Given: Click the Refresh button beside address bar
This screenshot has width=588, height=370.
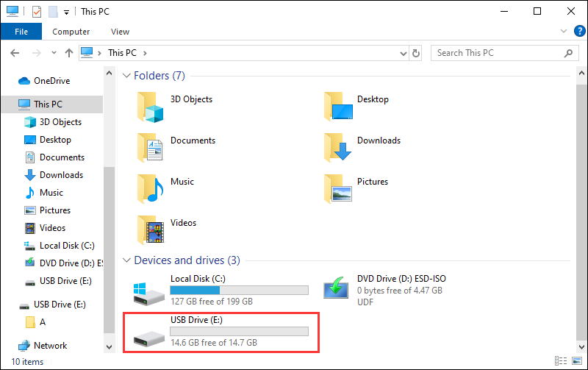Looking at the screenshot, I should tap(416, 53).
